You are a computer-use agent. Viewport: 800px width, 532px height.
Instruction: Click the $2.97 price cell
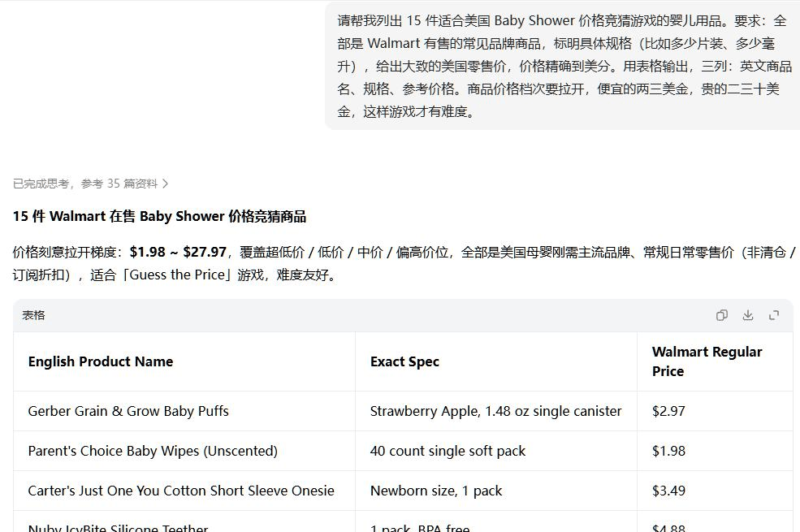[715, 411]
